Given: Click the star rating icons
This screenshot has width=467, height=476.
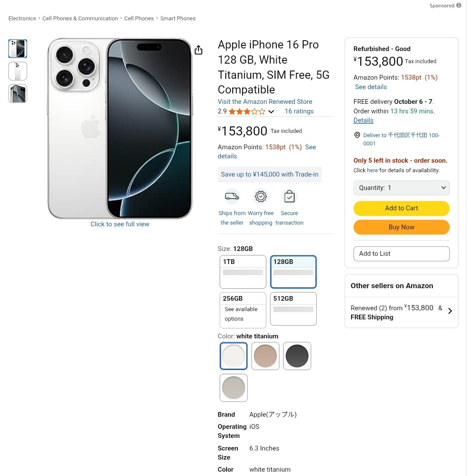Looking at the screenshot, I should 247,112.
